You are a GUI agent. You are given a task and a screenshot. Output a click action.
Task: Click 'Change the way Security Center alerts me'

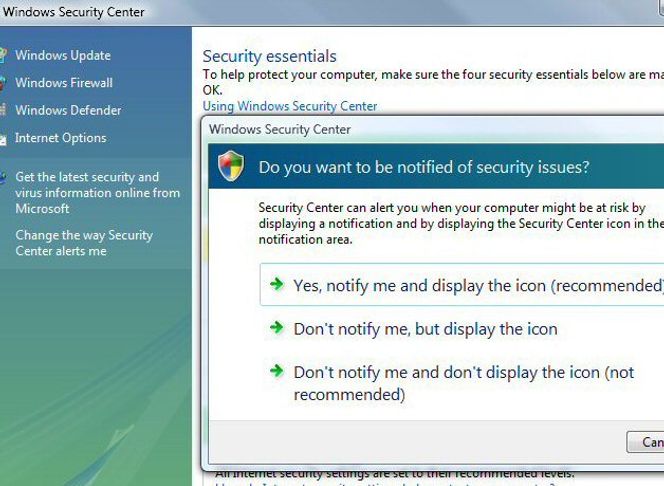click(x=84, y=243)
